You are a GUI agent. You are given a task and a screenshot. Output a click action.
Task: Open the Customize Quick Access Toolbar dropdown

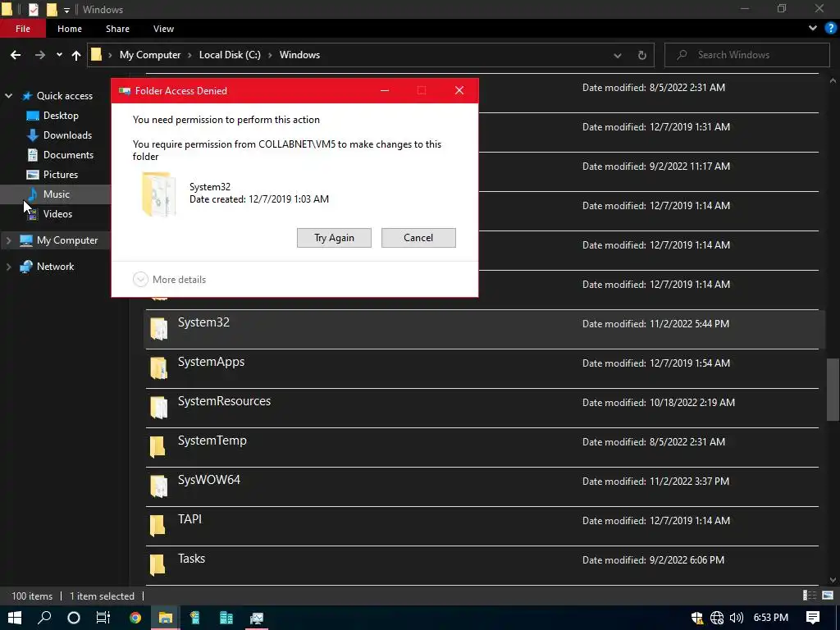[66, 10]
